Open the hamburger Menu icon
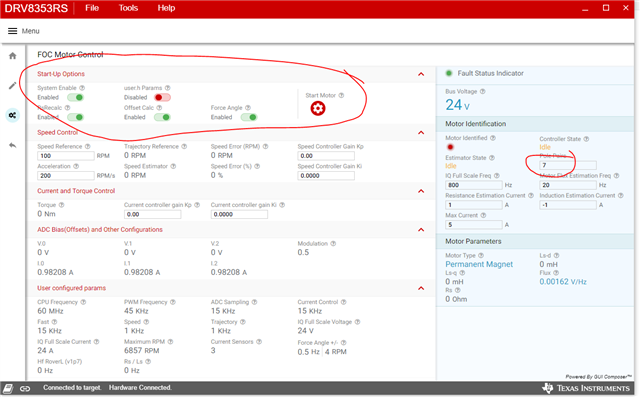The height and width of the screenshot is (397, 640). pos(13,31)
